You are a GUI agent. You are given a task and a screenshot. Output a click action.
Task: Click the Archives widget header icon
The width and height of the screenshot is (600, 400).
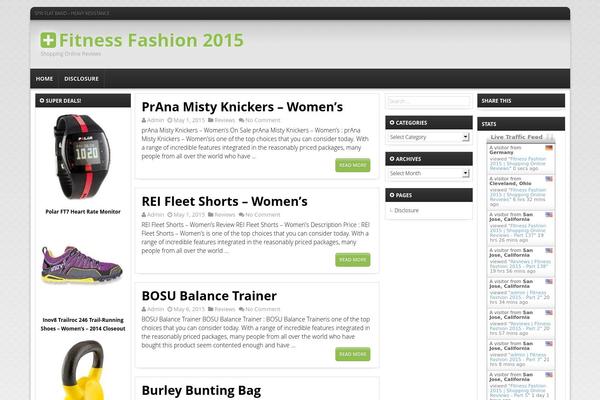coord(391,159)
